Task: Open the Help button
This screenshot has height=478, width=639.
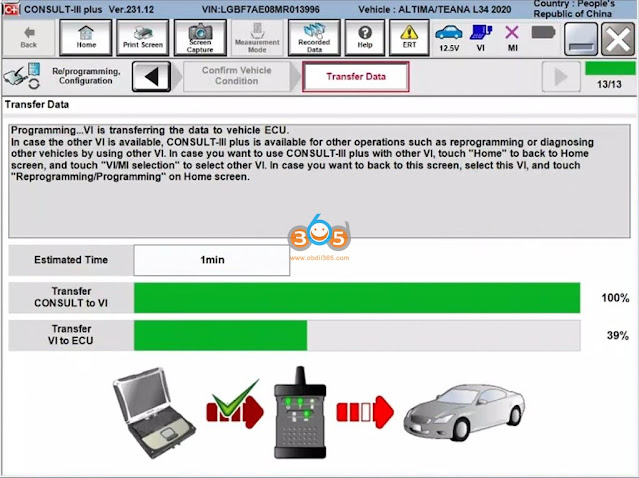Action: coord(365,37)
